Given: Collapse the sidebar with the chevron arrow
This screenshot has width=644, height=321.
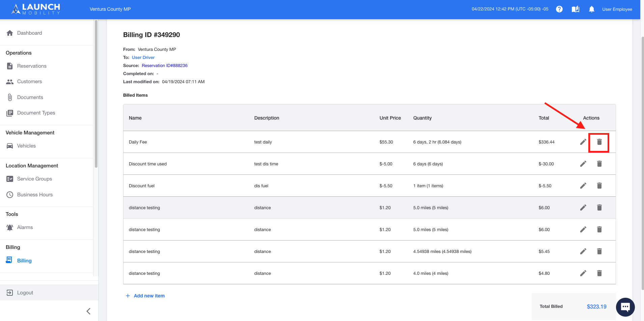Looking at the screenshot, I should [88, 311].
